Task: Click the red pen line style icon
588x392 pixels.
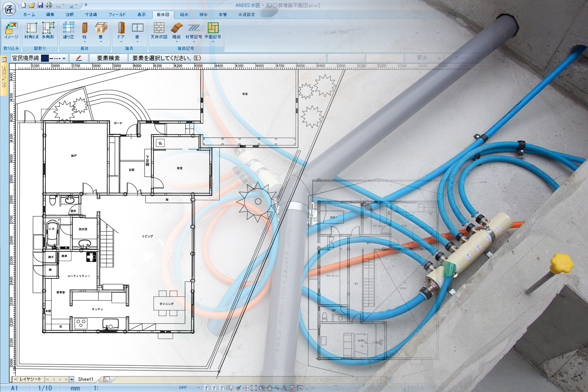Action: 79,58
